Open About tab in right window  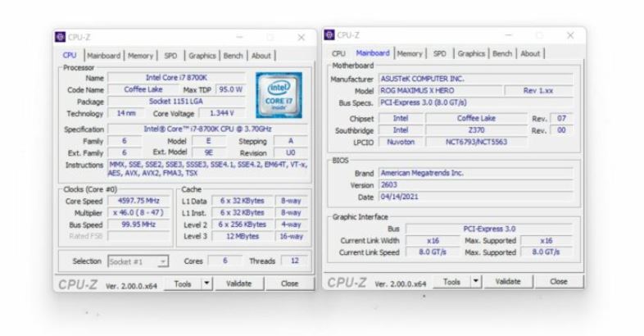point(530,53)
